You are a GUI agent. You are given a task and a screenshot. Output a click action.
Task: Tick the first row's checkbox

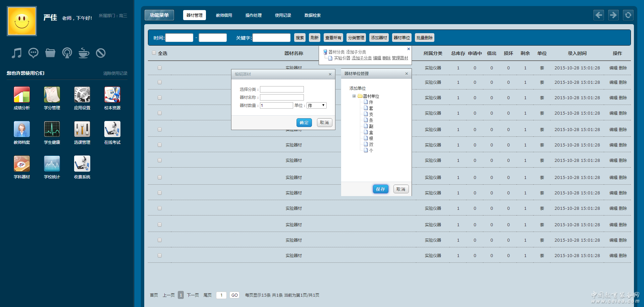pos(160,68)
